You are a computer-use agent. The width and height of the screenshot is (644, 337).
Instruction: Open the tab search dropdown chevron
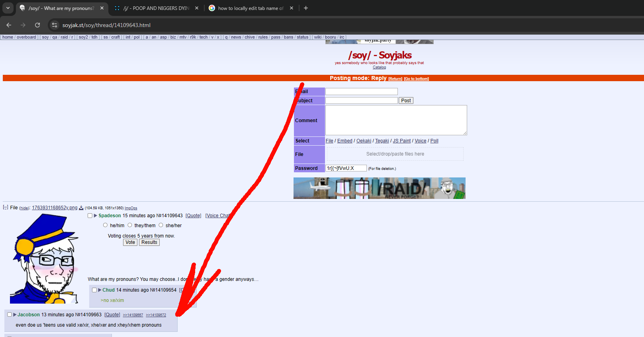click(8, 8)
